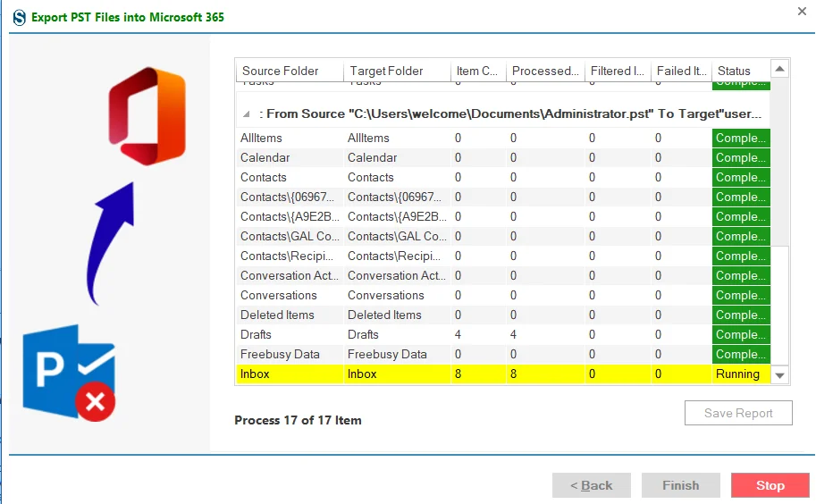The width and height of the screenshot is (816, 504).
Task: Click the Item Count column header
Action: (x=478, y=71)
